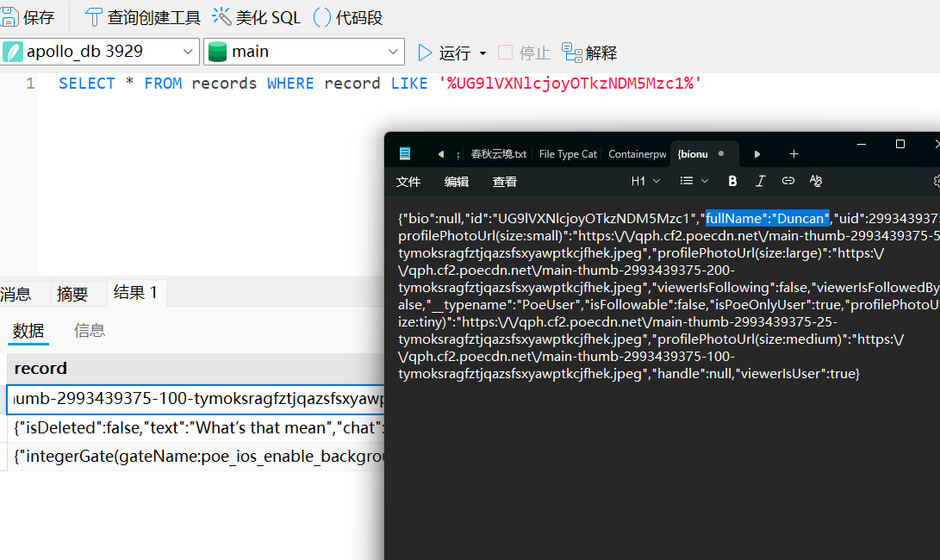The height and width of the screenshot is (560, 940).
Task: Open the 编辑 menu in the editor
Action: [x=457, y=182]
